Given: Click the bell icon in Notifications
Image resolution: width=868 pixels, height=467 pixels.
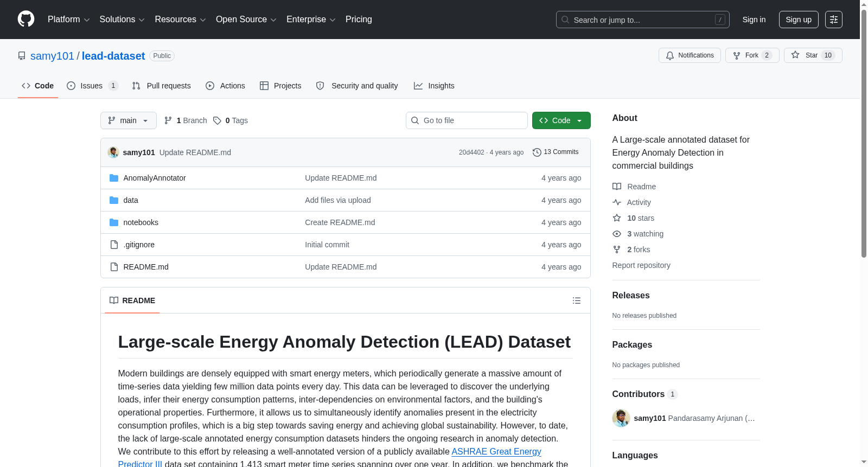Looking at the screenshot, I should [670, 55].
